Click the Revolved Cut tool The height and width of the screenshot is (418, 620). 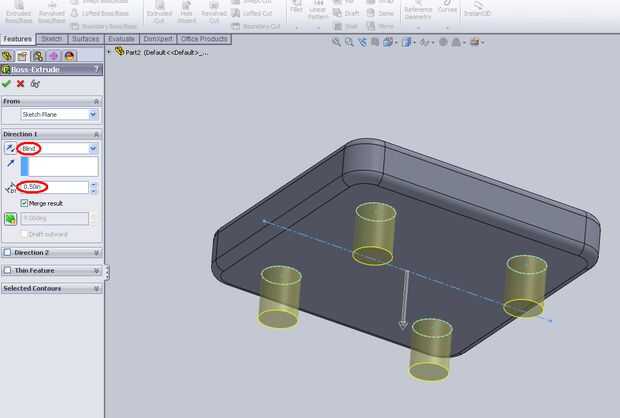point(214,12)
